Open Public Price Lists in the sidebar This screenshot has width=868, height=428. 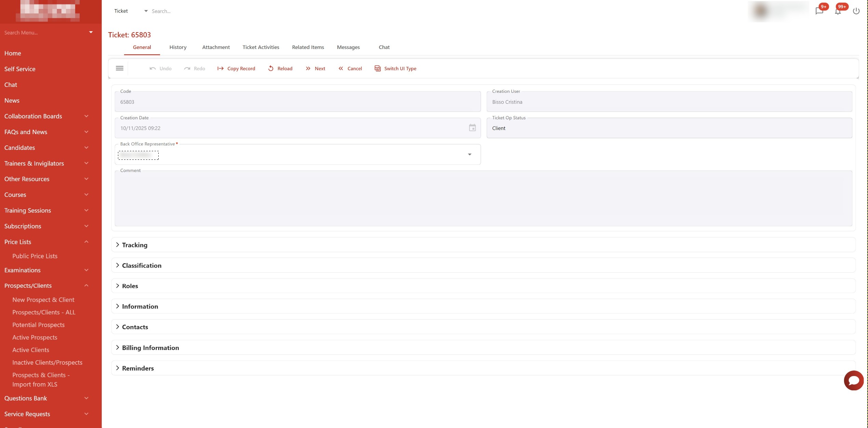(35, 256)
